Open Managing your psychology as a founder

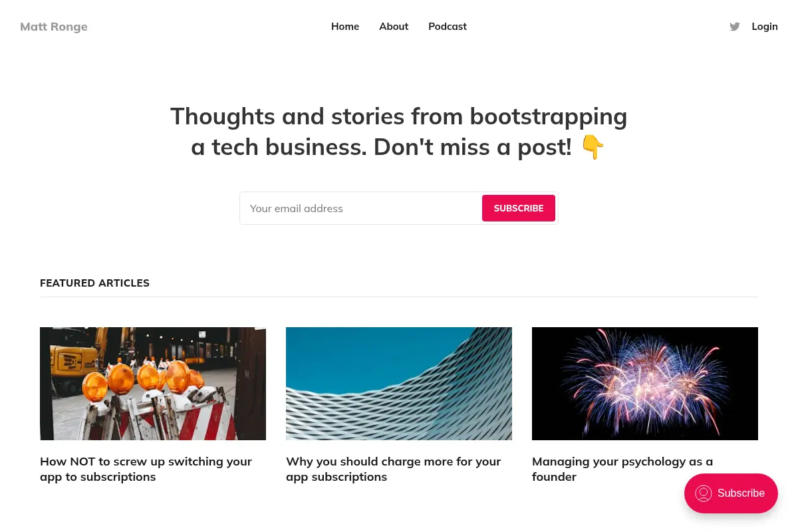[622, 469]
